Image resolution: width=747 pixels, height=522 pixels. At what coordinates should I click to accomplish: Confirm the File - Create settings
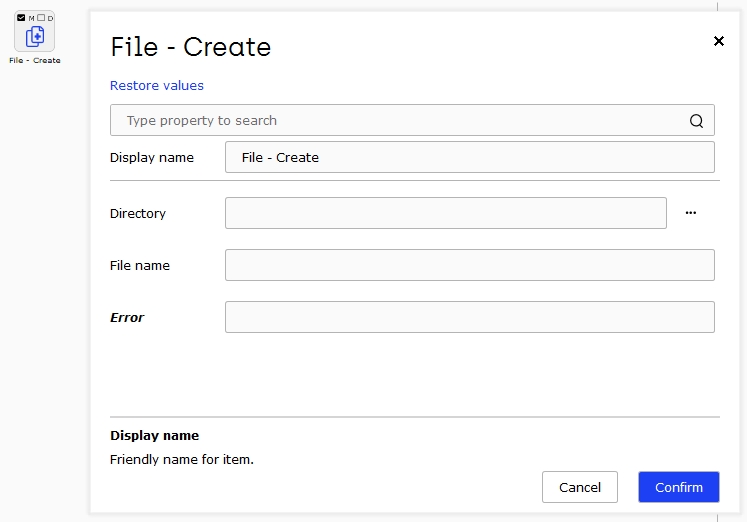[679, 487]
